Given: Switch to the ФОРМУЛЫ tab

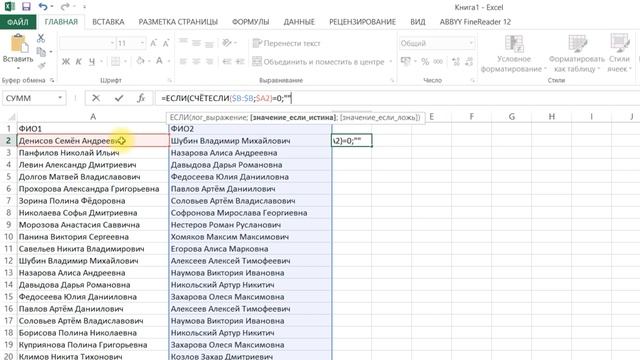Looking at the screenshot, I should 251,22.
